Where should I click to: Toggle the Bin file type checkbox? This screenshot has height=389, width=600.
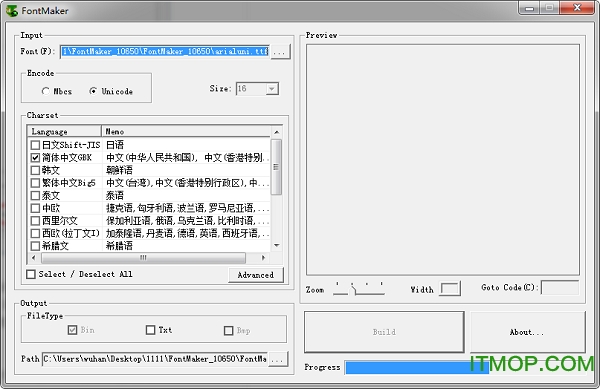tap(72, 330)
